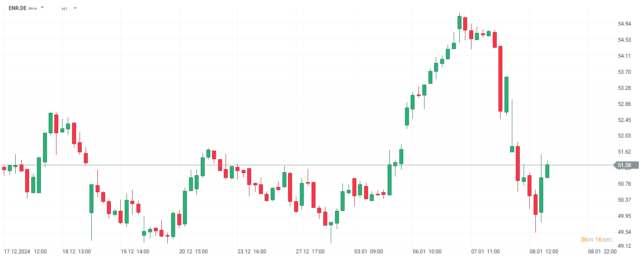Image resolution: width=644 pixels, height=259 pixels.
Task: Click the 17.12.2024 12:00 time label
Action: coord(25,252)
